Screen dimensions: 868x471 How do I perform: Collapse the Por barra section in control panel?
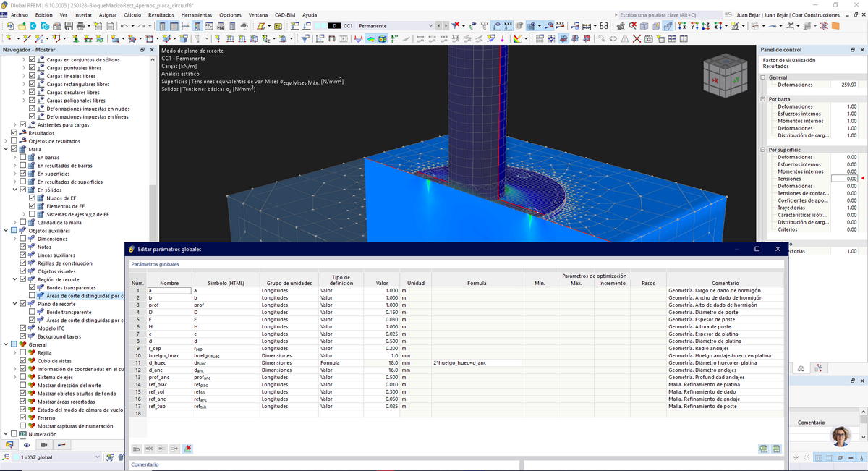tap(763, 99)
